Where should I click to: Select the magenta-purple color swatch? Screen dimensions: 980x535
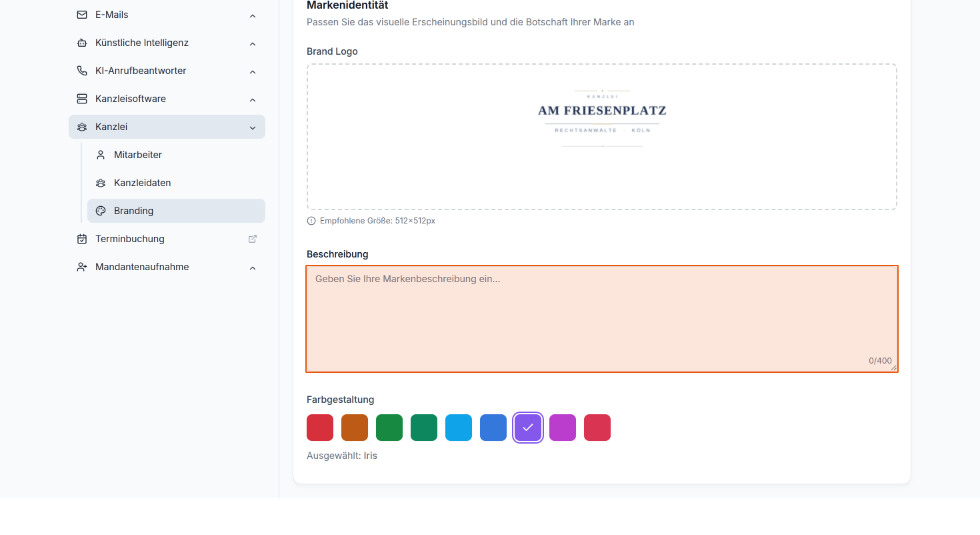[x=563, y=428]
